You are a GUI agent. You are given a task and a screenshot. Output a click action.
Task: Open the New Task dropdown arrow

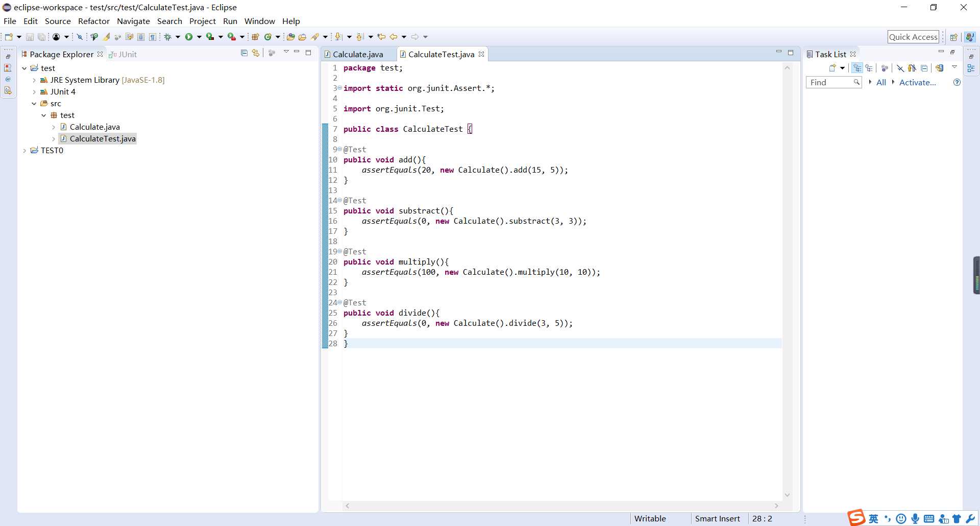(x=842, y=68)
